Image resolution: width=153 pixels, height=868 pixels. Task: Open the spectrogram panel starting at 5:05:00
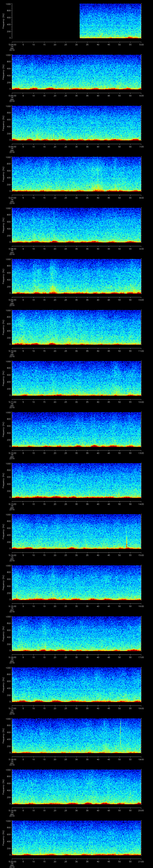coord(77,72)
